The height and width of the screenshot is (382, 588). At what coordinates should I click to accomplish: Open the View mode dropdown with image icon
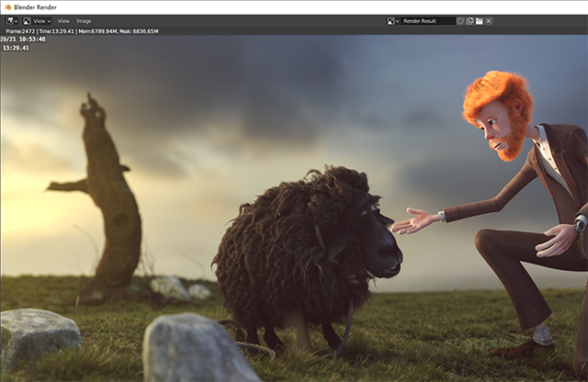pyautogui.click(x=37, y=21)
